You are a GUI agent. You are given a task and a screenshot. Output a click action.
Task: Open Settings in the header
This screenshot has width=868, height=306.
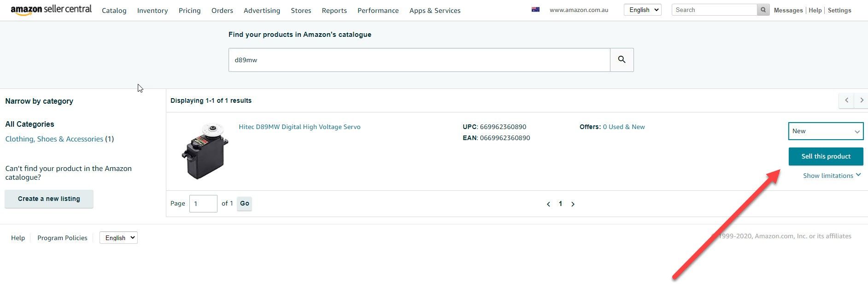click(839, 10)
